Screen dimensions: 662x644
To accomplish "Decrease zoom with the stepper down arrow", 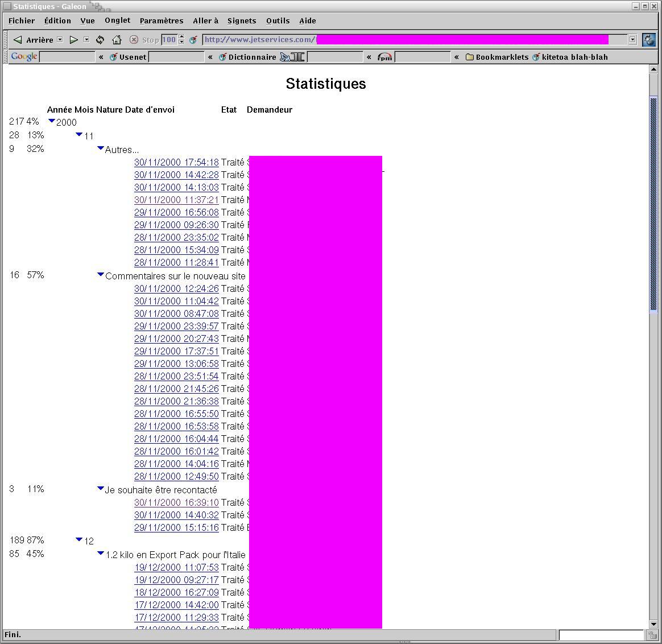I will [x=181, y=42].
